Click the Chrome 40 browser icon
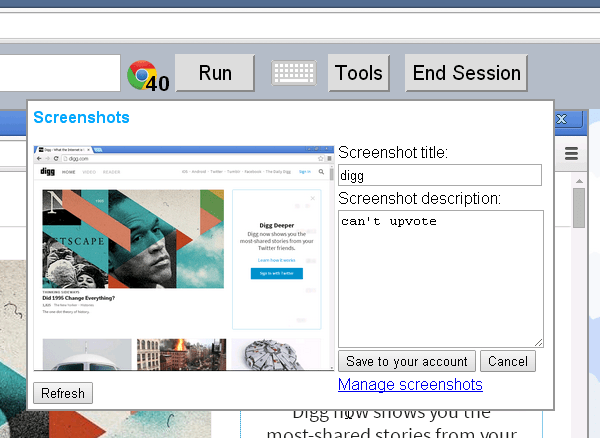 [x=148, y=75]
